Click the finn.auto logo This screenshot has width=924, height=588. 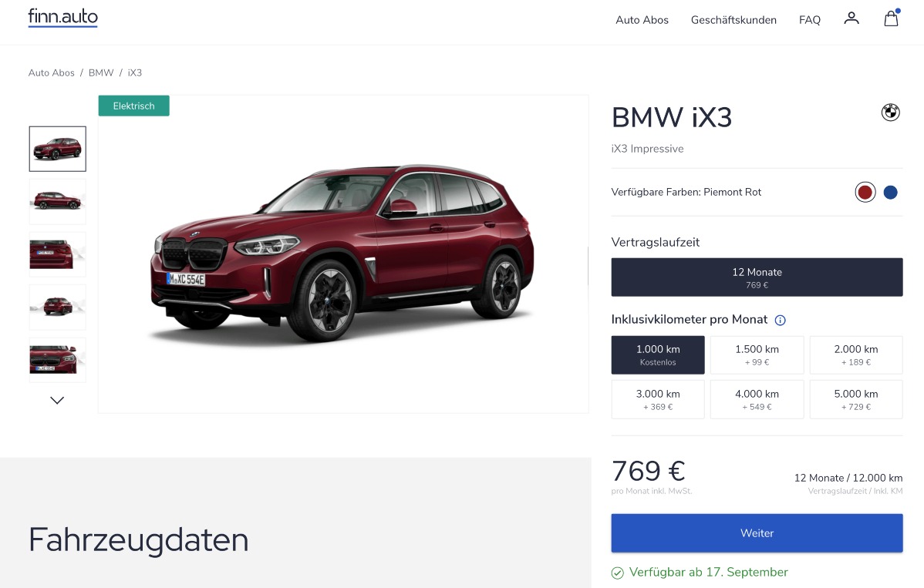click(x=63, y=17)
